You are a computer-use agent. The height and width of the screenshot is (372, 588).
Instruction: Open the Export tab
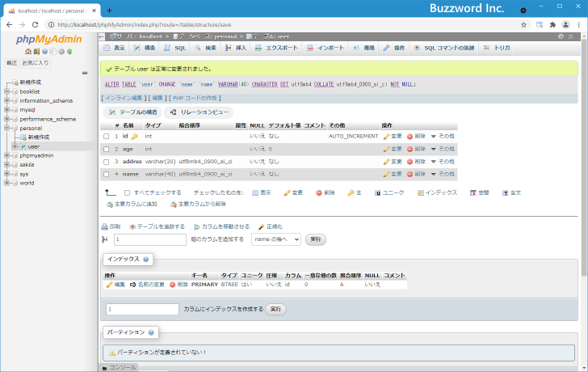click(276, 48)
